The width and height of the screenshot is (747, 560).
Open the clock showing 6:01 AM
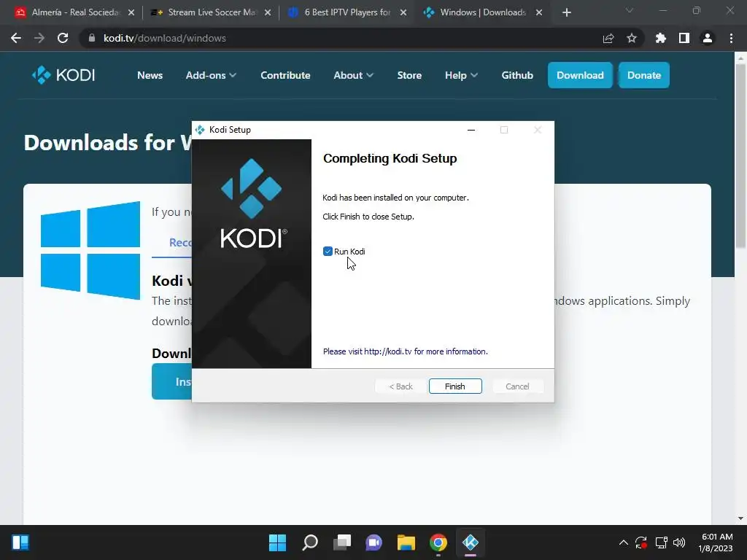point(716,542)
